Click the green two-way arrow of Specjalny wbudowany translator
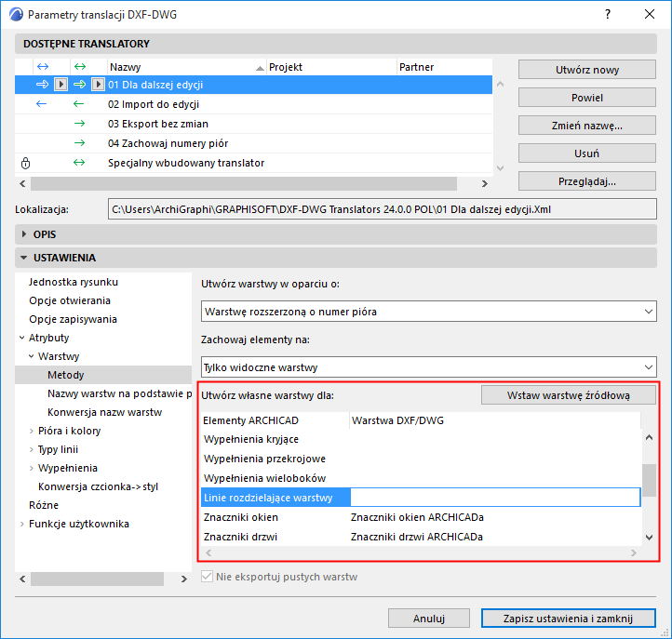 coord(79,163)
